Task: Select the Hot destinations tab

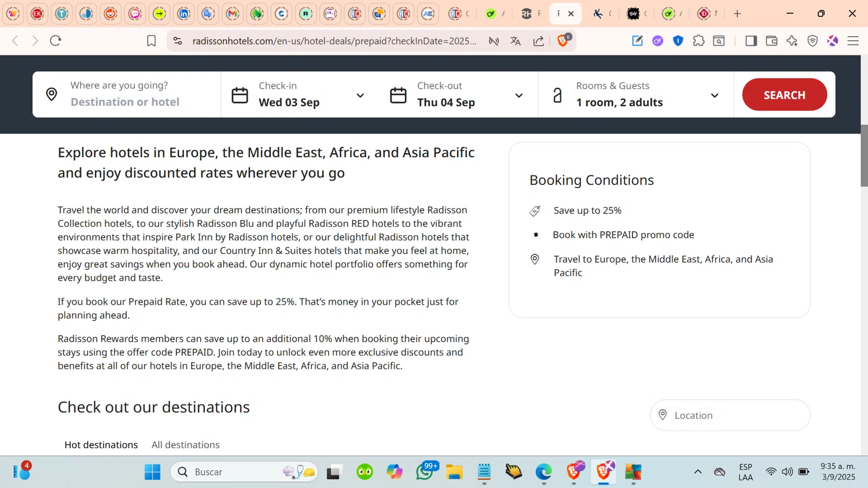Action: pyautogui.click(x=101, y=445)
